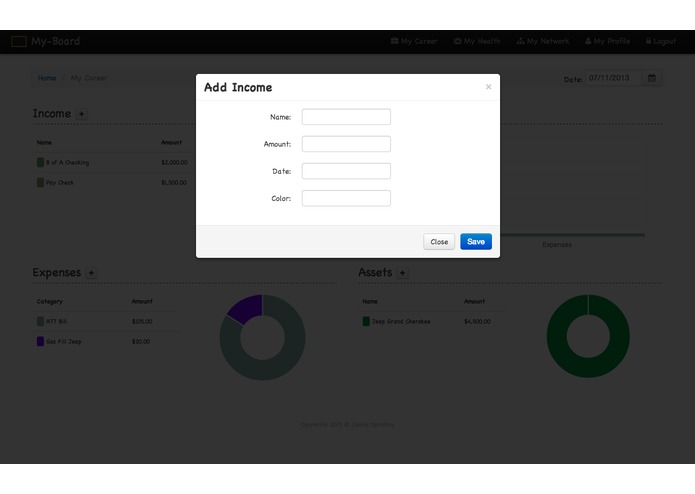Select Jeep Grand Cherokee asset text
This screenshot has height=494, width=695.
pyautogui.click(x=401, y=321)
